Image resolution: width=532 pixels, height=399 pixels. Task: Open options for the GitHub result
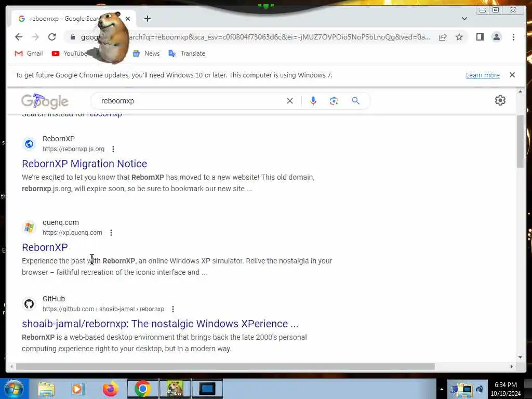pos(173,309)
